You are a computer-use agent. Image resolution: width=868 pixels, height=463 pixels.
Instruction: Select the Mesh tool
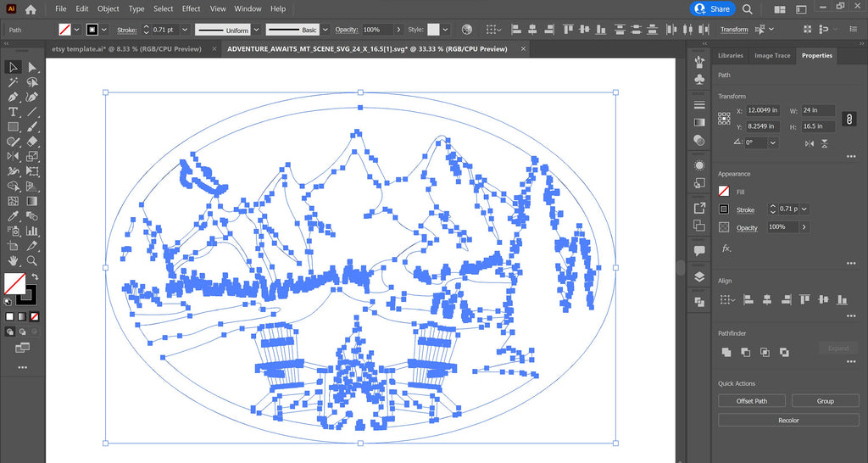tap(13, 201)
